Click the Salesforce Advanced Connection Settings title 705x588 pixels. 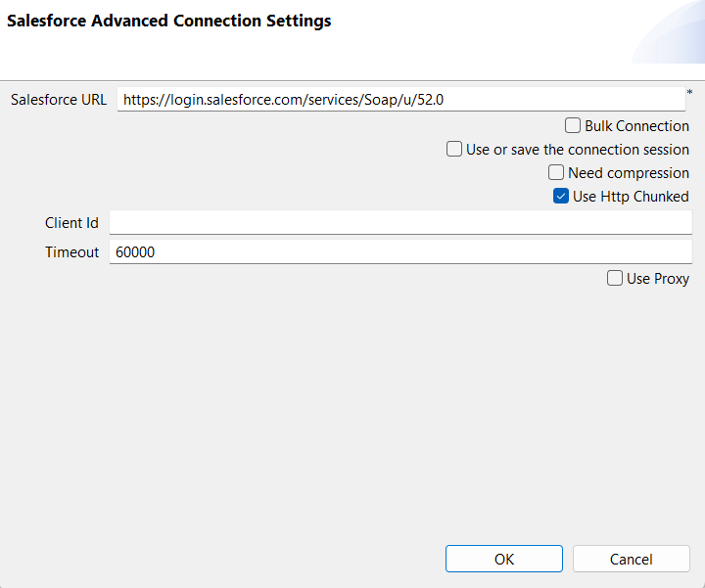pyautogui.click(x=169, y=21)
